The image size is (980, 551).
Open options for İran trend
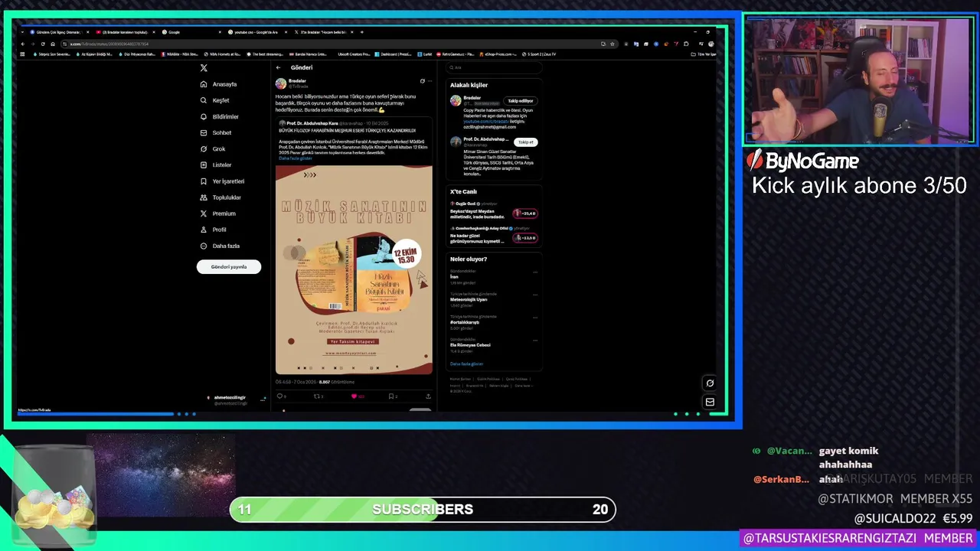(535, 272)
